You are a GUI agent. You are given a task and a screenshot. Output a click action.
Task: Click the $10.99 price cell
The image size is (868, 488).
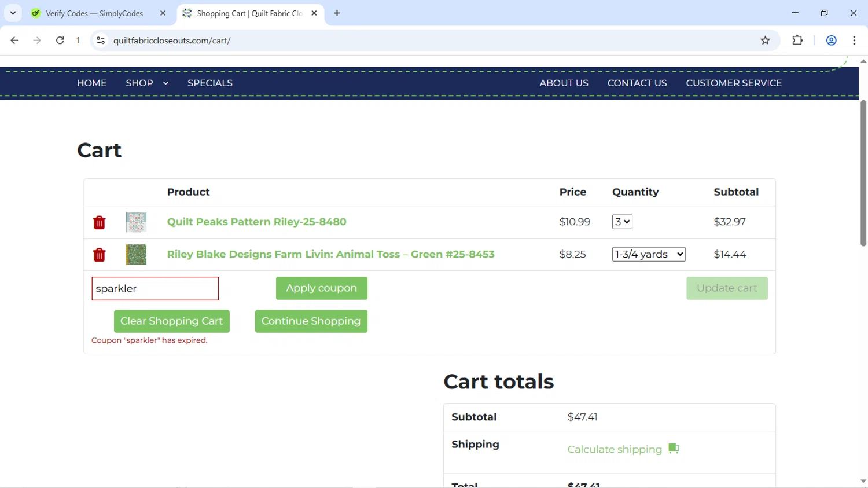click(575, 222)
